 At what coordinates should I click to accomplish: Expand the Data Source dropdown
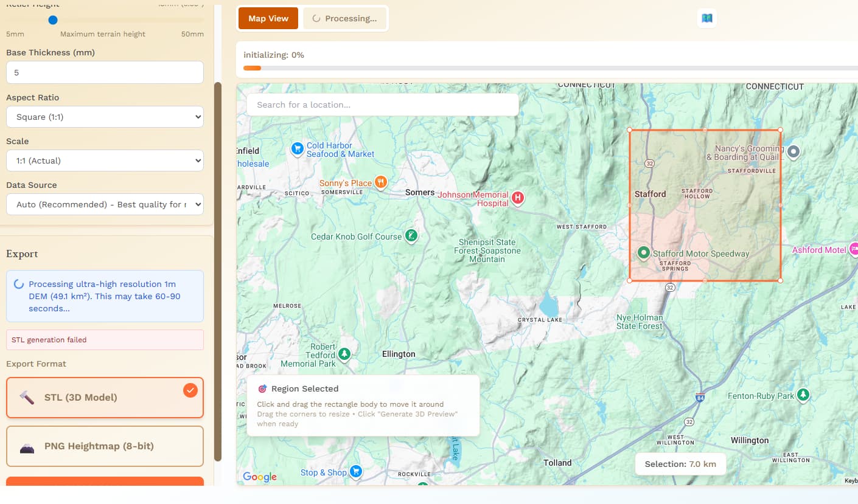click(105, 204)
